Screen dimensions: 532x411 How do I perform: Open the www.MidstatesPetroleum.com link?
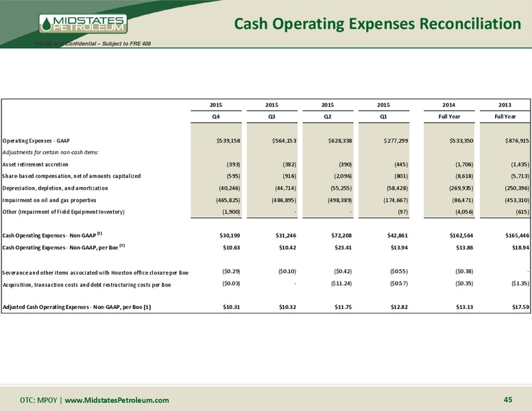(x=117, y=400)
